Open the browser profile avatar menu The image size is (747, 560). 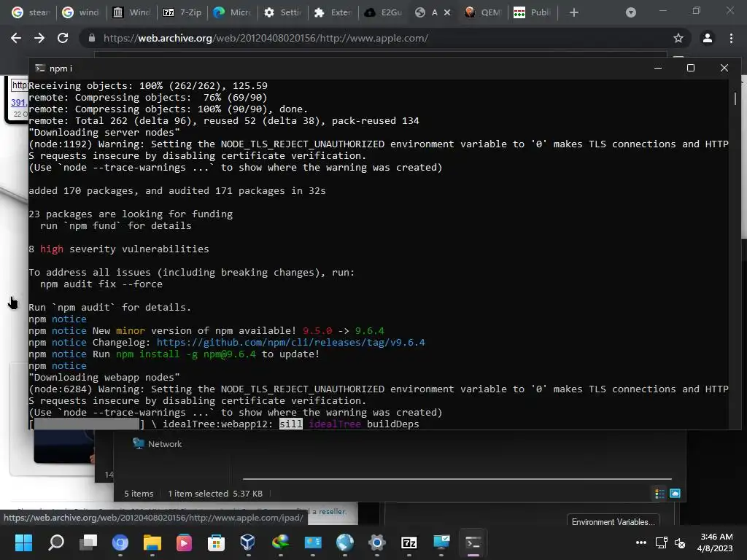click(708, 38)
